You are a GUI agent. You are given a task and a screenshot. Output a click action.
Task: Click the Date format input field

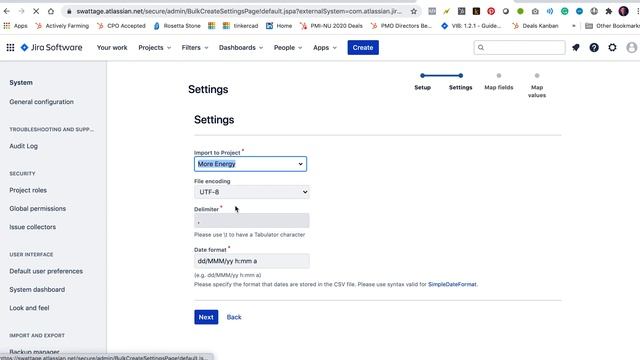click(x=251, y=261)
